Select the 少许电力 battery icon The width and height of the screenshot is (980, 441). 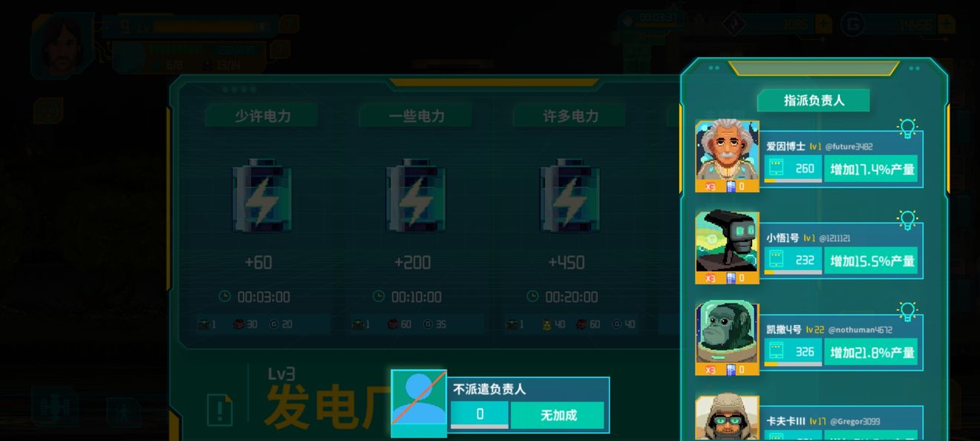click(x=262, y=195)
